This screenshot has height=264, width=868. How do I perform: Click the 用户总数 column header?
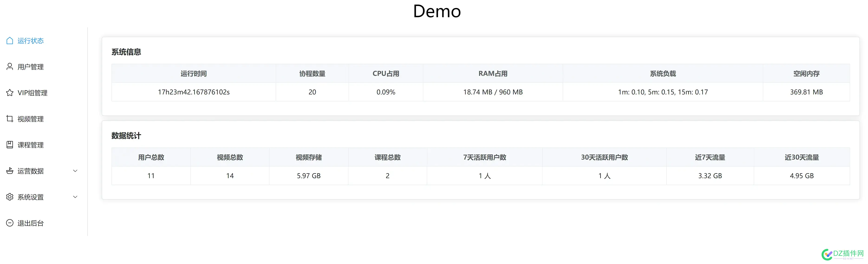point(151,157)
